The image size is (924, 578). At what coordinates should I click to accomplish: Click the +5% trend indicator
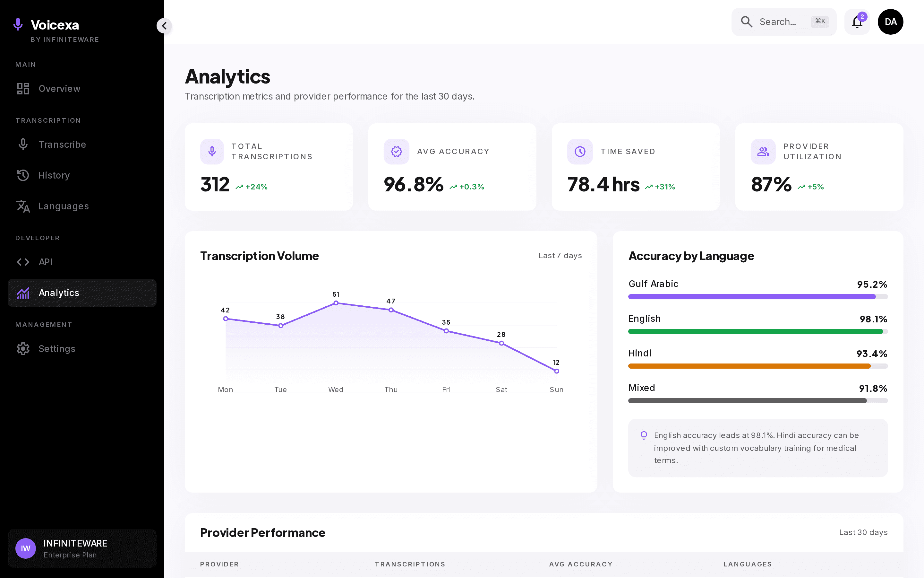(x=811, y=187)
